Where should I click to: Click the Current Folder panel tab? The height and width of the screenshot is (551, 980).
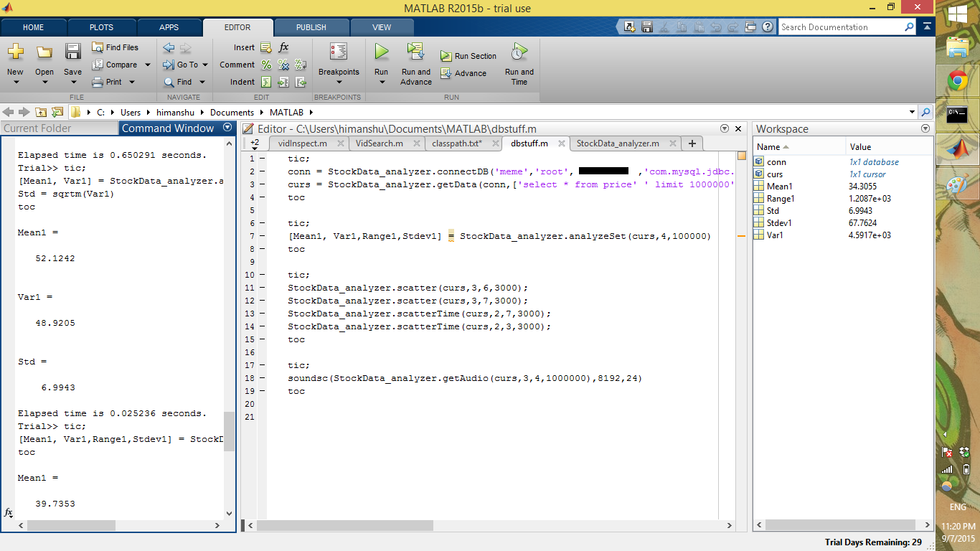click(59, 128)
